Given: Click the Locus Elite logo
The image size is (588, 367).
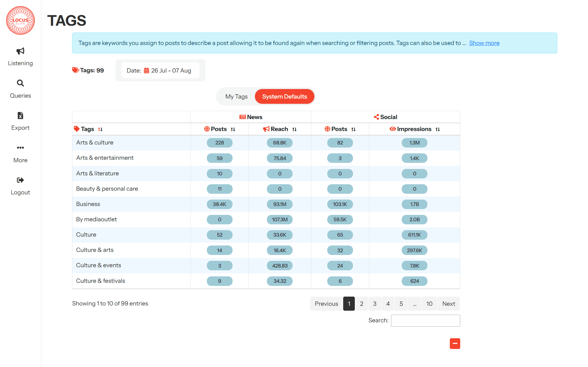Looking at the screenshot, I should (x=21, y=21).
